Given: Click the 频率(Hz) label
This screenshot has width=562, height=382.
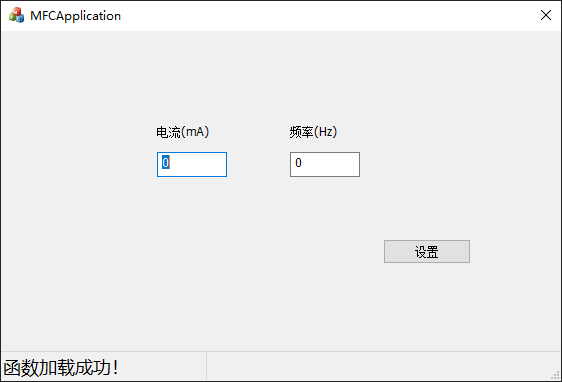Looking at the screenshot, I should pyautogui.click(x=313, y=132).
